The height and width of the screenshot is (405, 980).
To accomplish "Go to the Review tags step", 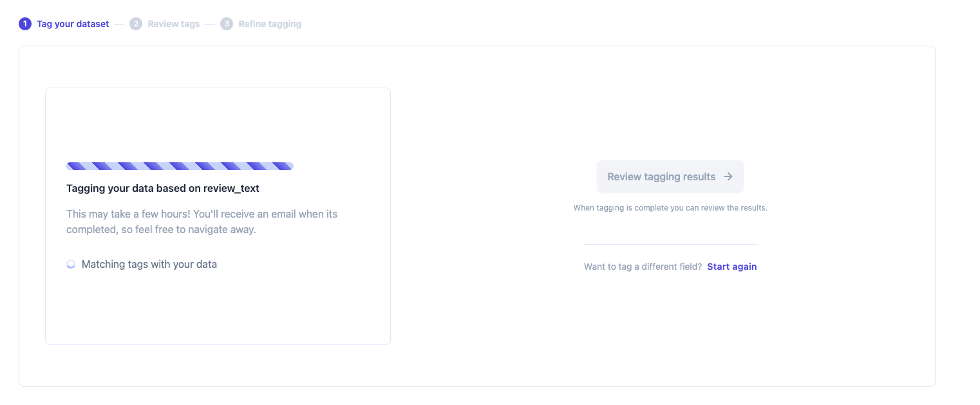I will pyautogui.click(x=174, y=24).
